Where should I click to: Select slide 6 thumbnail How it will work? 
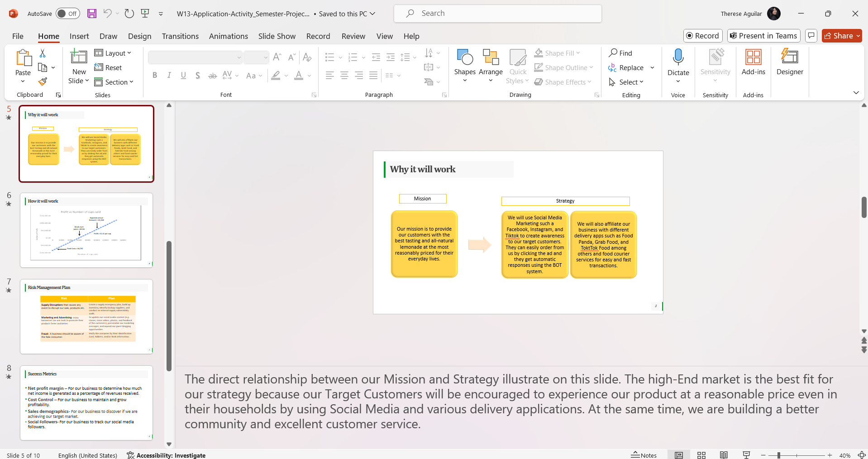(86, 230)
